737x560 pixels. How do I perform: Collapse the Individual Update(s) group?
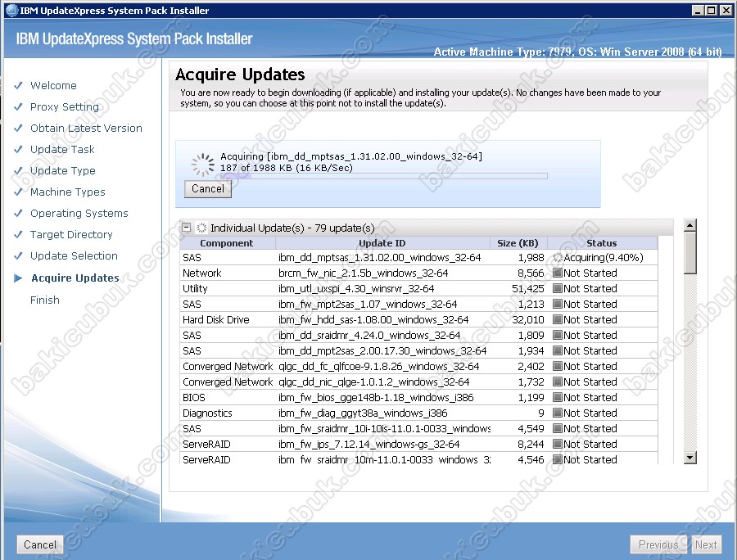pyautogui.click(x=186, y=228)
